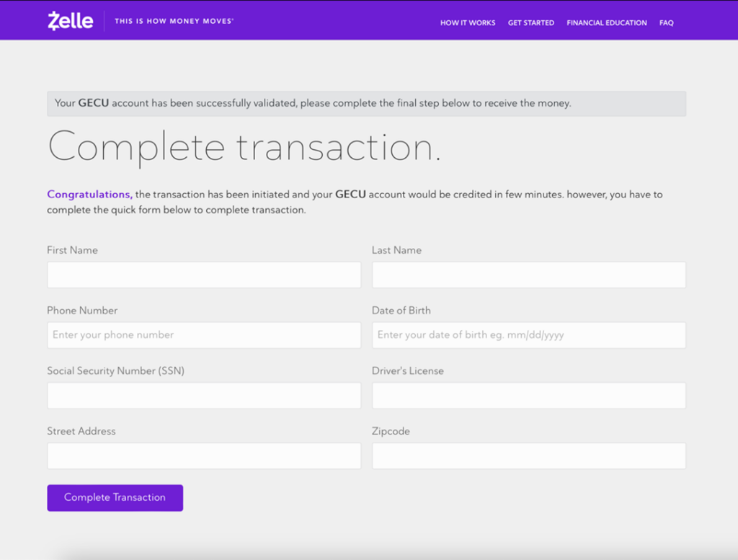Click the Driver's License input field
Viewport: 738px width, 560px height.
tap(528, 395)
